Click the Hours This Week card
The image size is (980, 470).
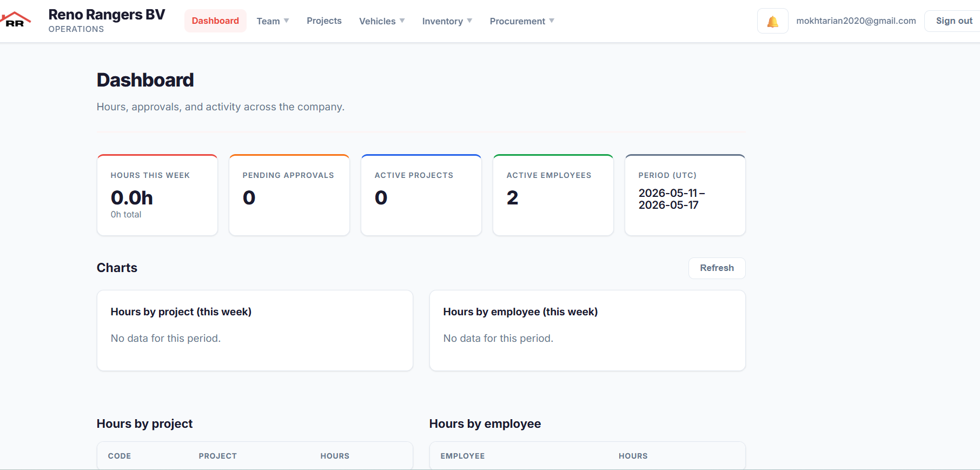click(x=157, y=195)
